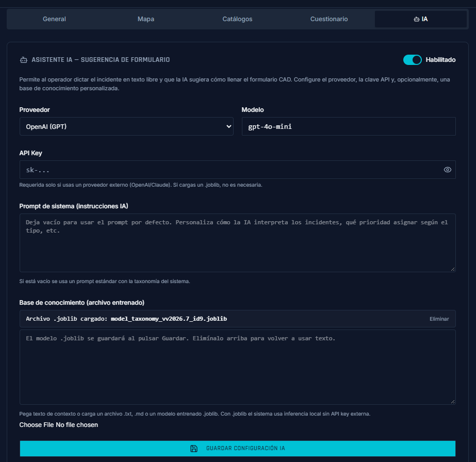Click the 'Habilitado' label text
Screen dimensions: 476x462
point(440,60)
